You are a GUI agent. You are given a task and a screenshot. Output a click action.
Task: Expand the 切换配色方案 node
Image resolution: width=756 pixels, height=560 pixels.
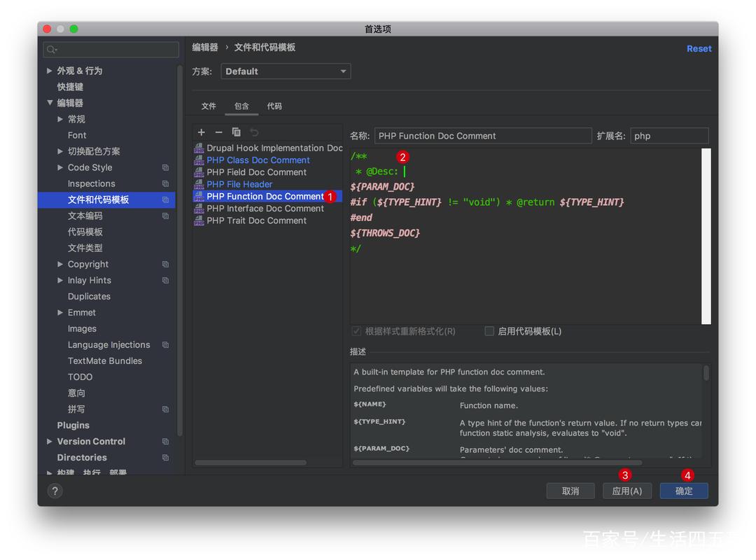point(59,151)
